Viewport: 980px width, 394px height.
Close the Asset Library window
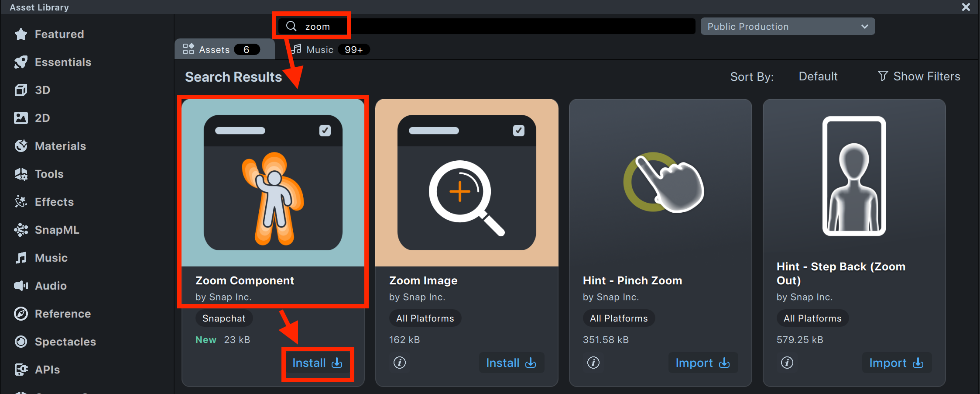click(x=966, y=7)
